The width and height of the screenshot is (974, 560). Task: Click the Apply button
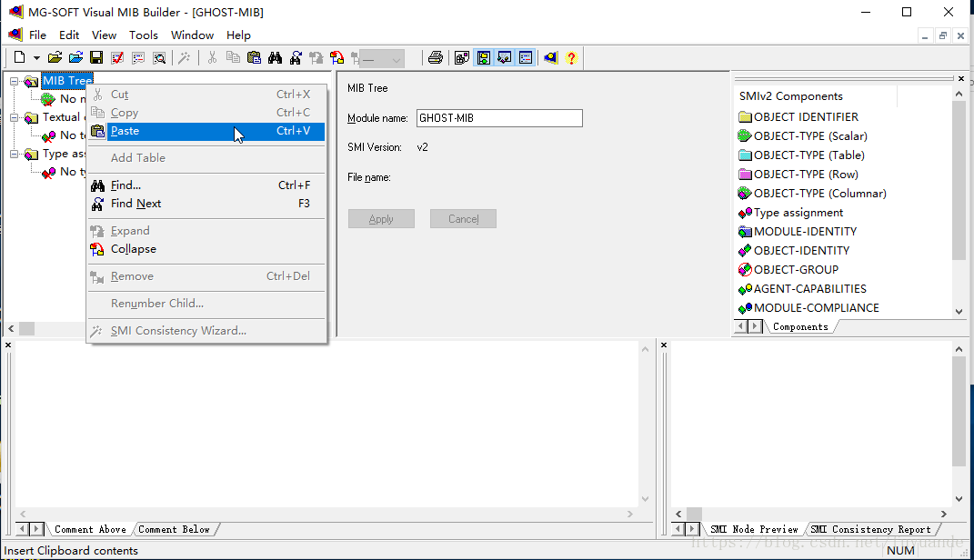381,219
